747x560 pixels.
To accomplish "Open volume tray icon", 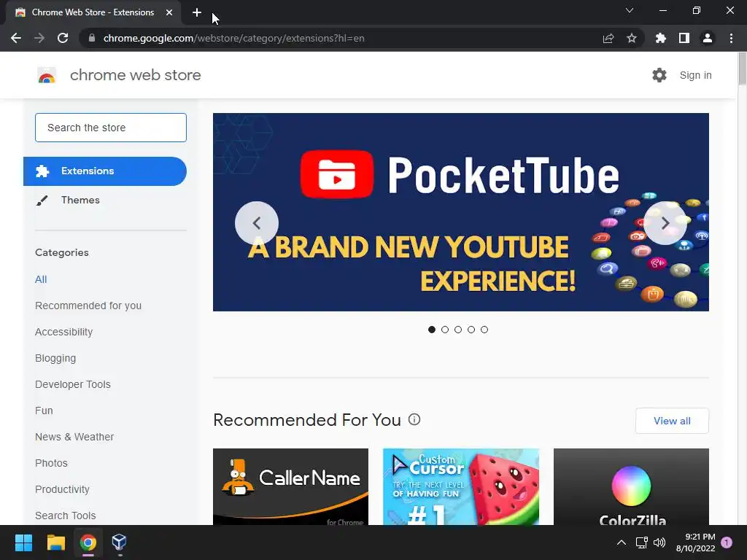I will click(659, 542).
